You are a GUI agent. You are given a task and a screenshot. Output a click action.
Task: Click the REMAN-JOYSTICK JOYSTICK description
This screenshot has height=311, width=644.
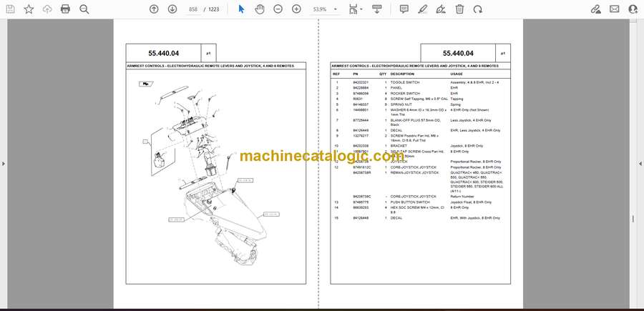pos(414,173)
